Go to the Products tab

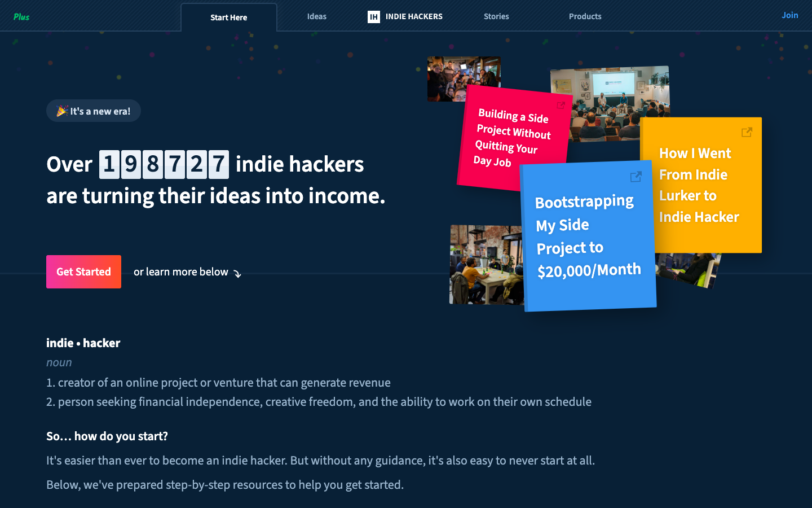(585, 16)
